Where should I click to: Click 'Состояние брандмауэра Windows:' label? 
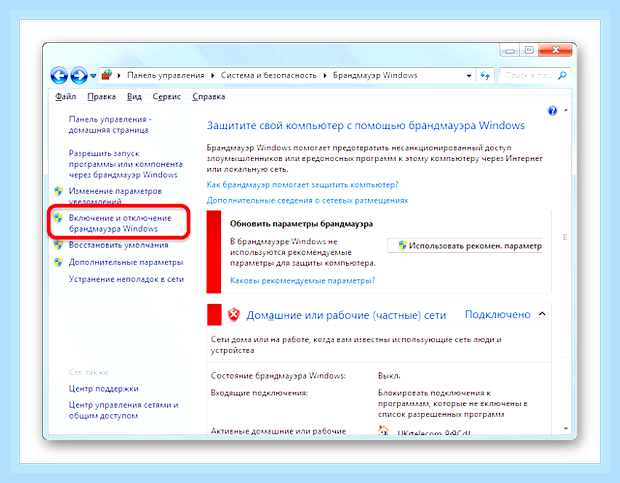[278, 376]
